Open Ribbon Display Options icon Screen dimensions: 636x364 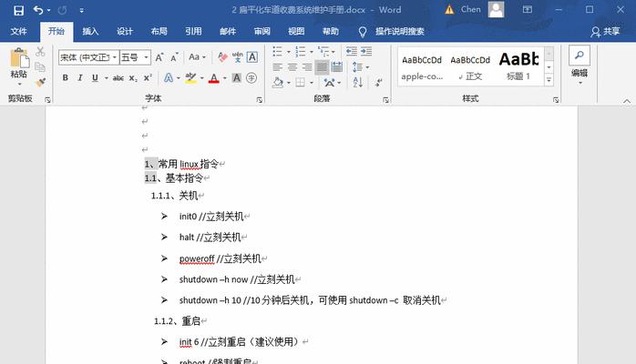pyautogui.click(x=528, y=9)
